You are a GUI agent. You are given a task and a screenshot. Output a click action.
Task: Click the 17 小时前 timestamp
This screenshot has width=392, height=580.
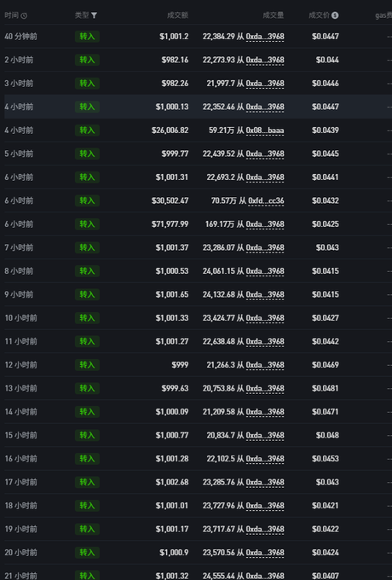20,482
